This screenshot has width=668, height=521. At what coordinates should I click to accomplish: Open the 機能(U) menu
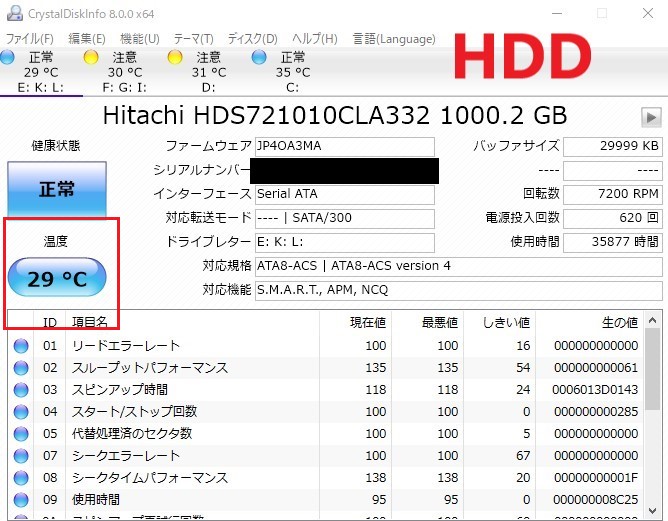[140, 39]
